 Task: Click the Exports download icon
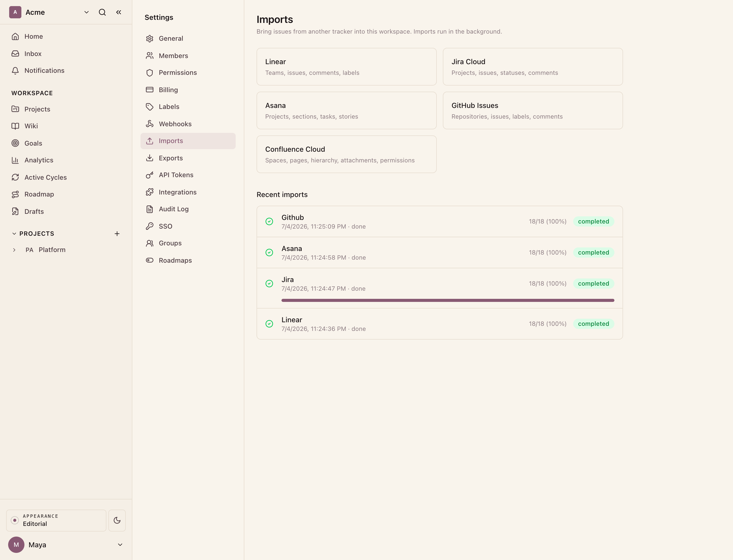(150, 158)
